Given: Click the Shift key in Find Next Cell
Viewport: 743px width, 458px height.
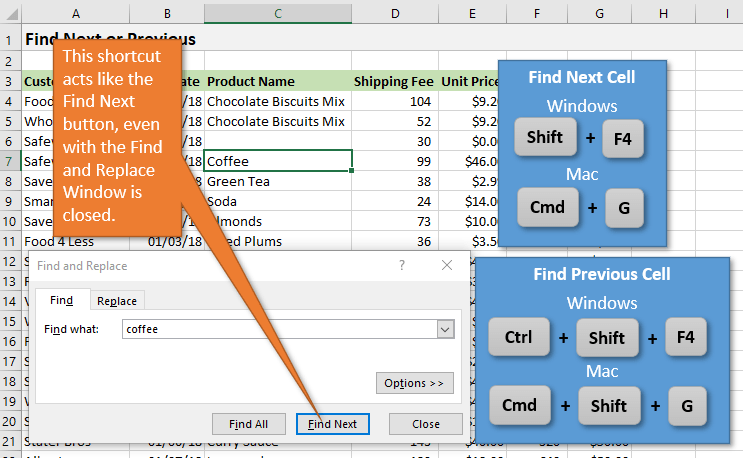Looking at the screenshot, I should (544, 138).
